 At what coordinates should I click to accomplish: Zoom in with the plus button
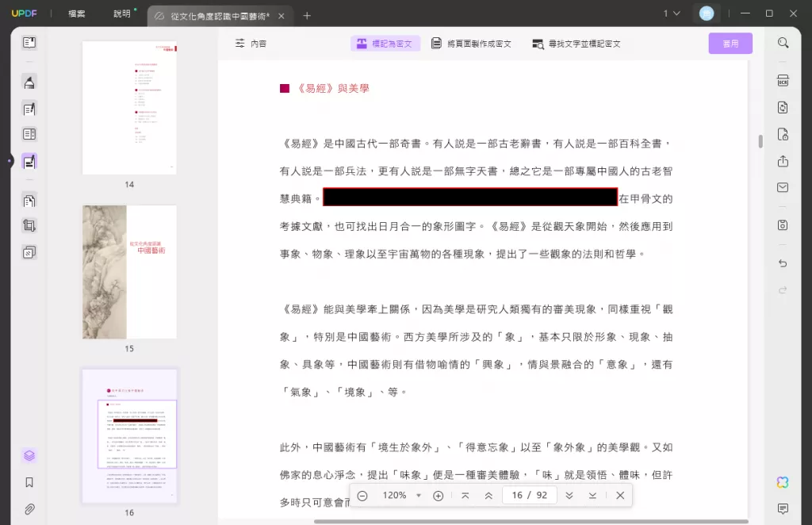[x=438, y=496]
